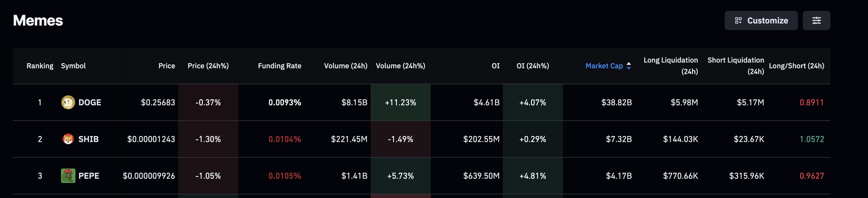
Task: Open the DOGE symbol link
Action: point(90,102)
